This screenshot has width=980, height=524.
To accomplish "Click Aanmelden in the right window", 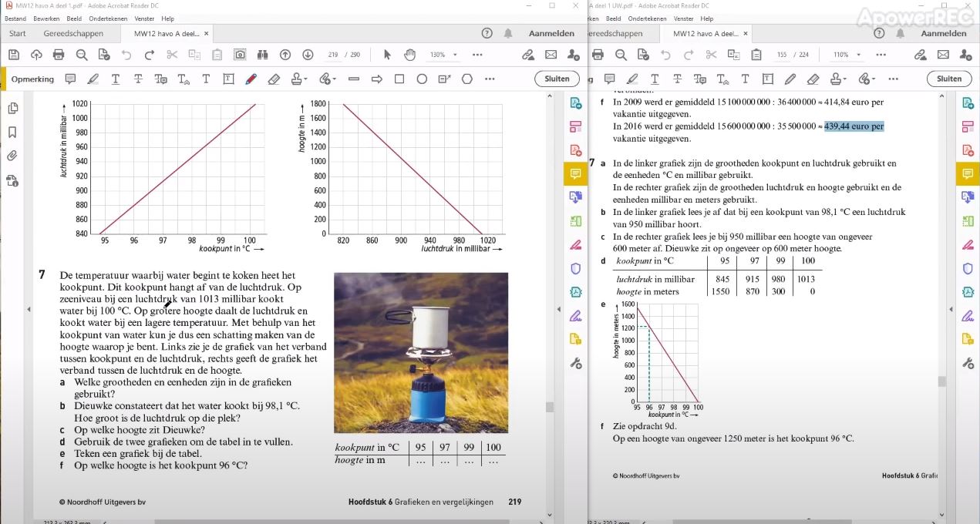I will pos(944,34).
